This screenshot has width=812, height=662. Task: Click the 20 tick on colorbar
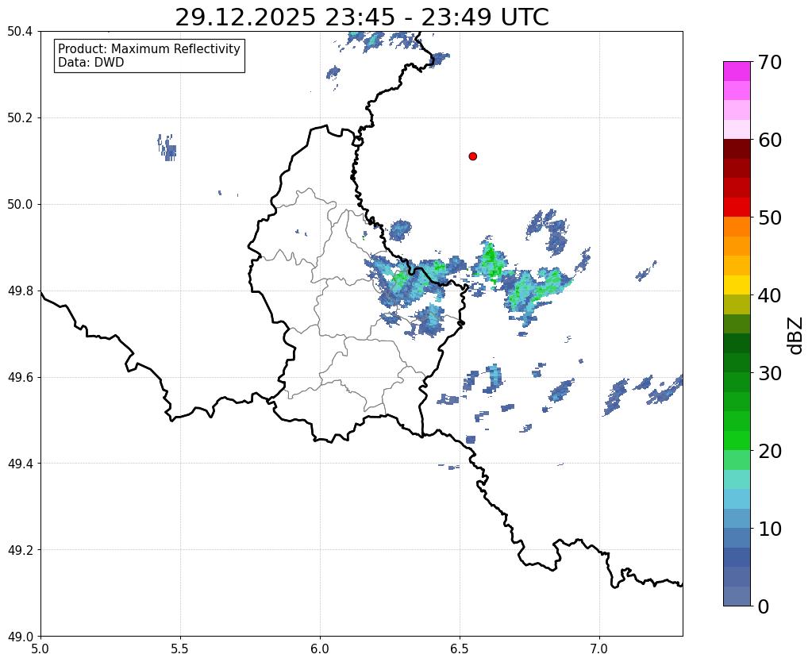pos(769,451)
